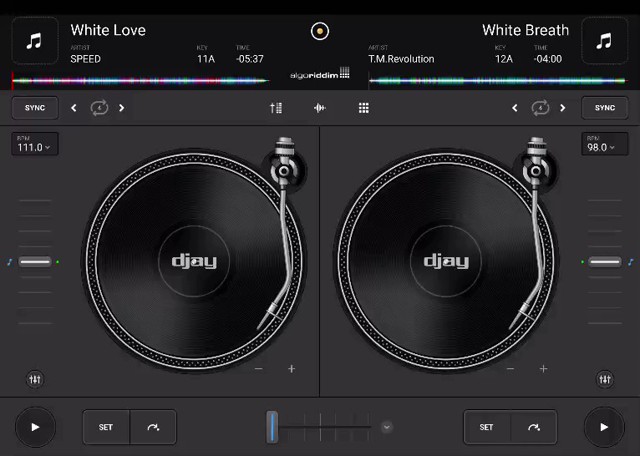Viewport: 640px width, 456px height.
Task: Toggle right deck time display -04:00
Action: pyautogui.click(x=548, y=59)
